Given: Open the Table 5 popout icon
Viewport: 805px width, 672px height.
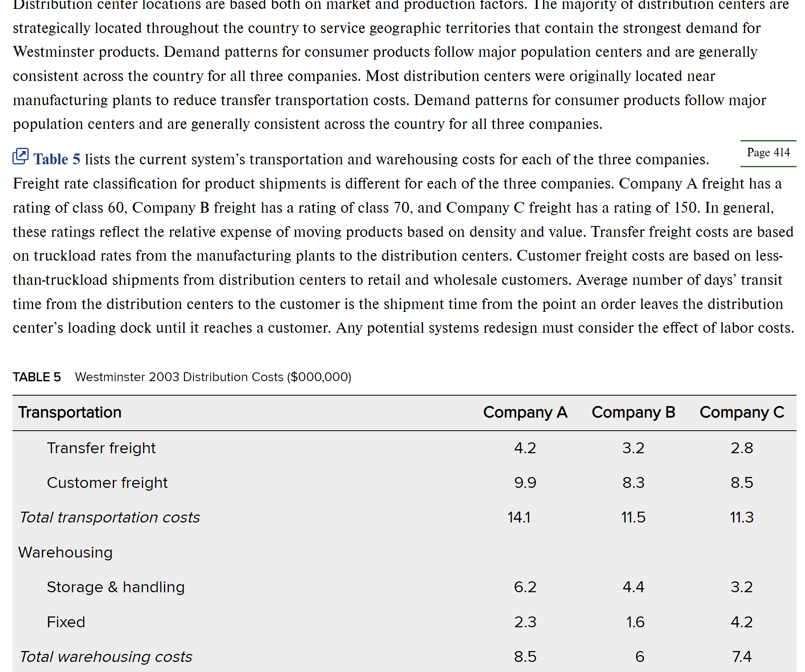Looking at the screenshot, I should [21, 156].
